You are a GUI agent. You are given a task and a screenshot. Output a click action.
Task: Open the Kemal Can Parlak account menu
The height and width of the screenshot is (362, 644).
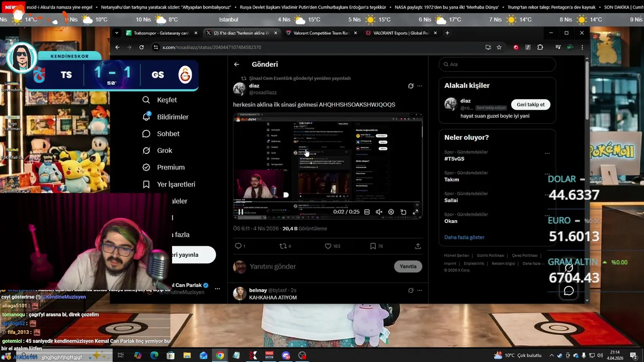(217, 289)
